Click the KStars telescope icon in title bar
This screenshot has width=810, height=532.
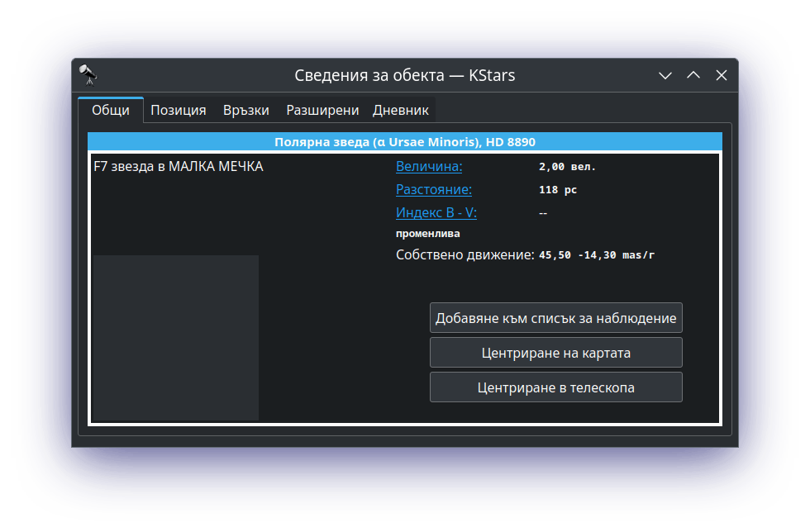[88, 75]
